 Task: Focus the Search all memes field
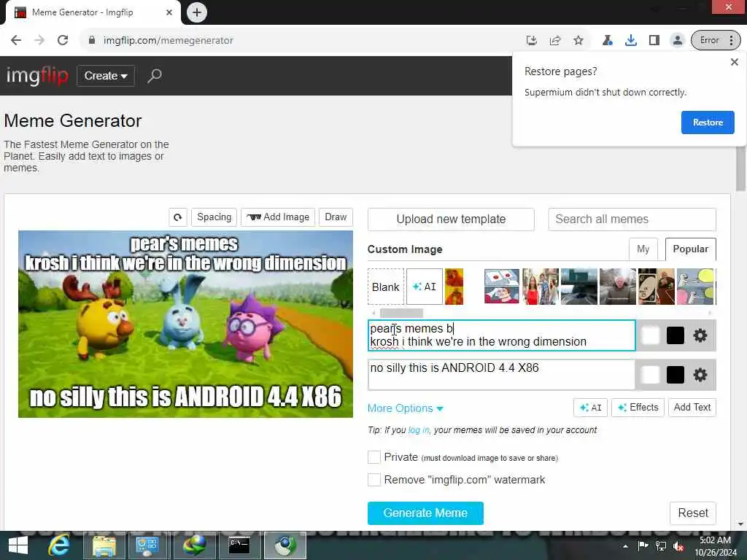tap(632, 219)
